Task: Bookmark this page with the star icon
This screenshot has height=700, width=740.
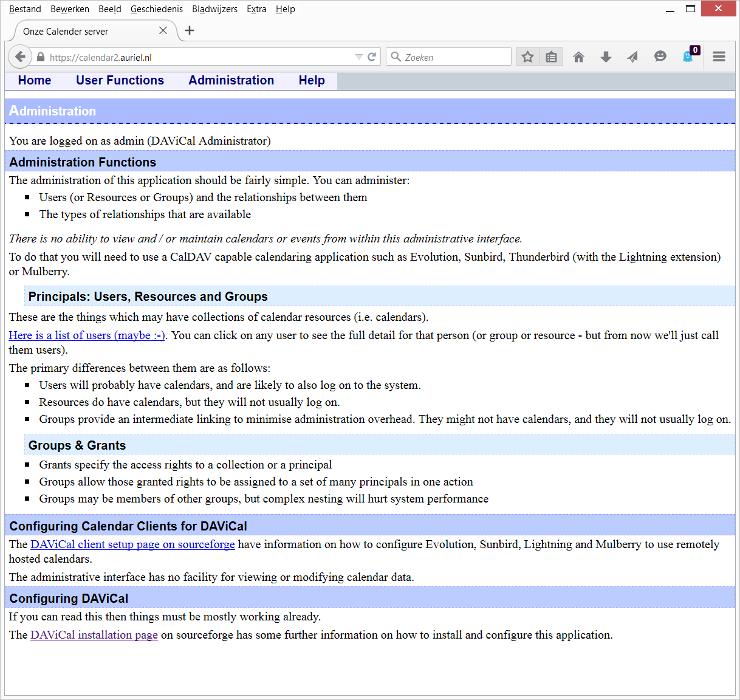Action: click(527, 57)
